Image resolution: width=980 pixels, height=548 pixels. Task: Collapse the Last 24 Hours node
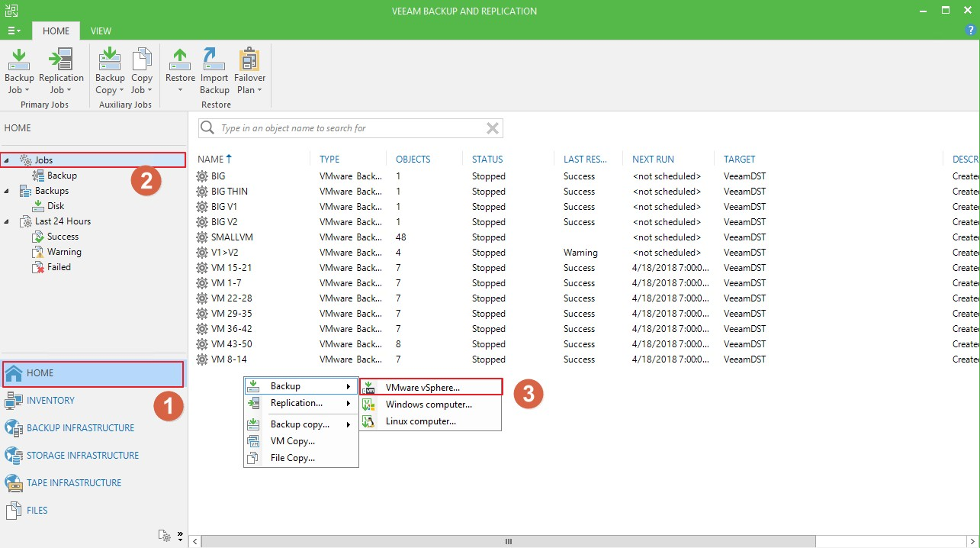pos(7,221)
